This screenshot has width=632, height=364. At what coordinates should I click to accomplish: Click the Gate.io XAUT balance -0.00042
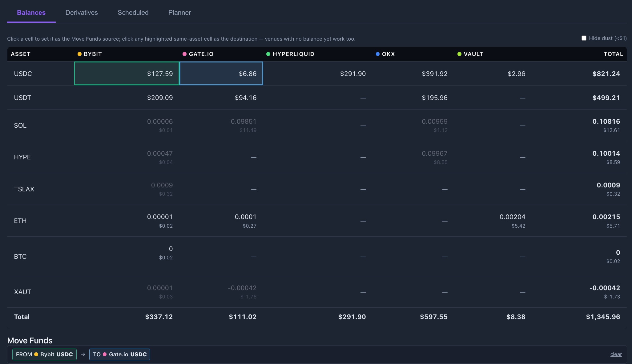[x=242, y=288]
